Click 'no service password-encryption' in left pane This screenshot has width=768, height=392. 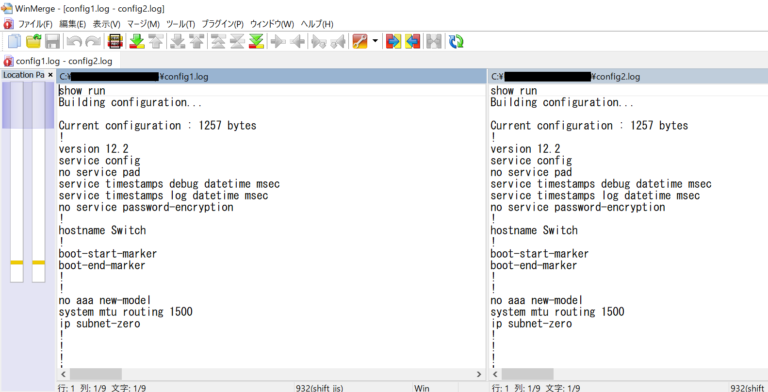146,207
